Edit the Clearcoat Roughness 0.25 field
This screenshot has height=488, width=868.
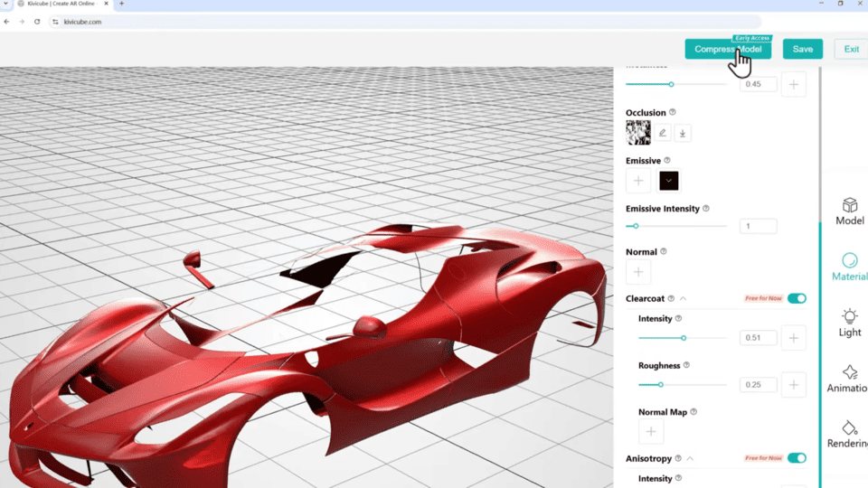click(x=758, y=385)
